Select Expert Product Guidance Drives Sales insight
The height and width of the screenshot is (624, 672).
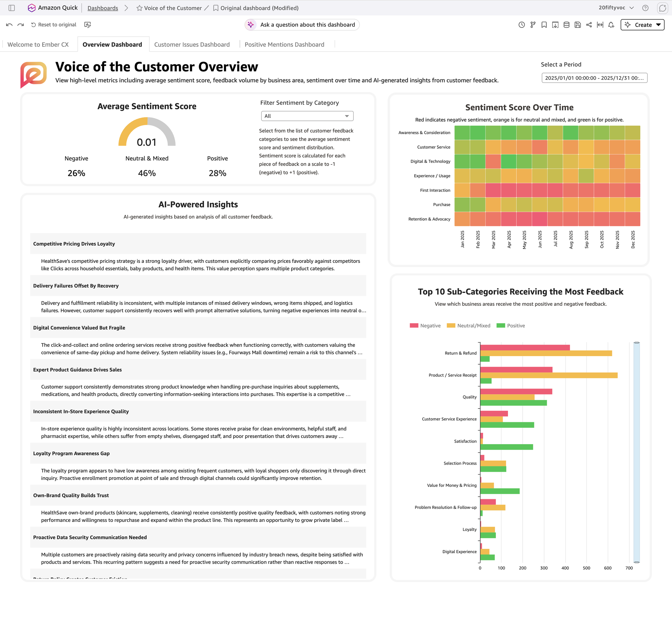coord(198,370)
